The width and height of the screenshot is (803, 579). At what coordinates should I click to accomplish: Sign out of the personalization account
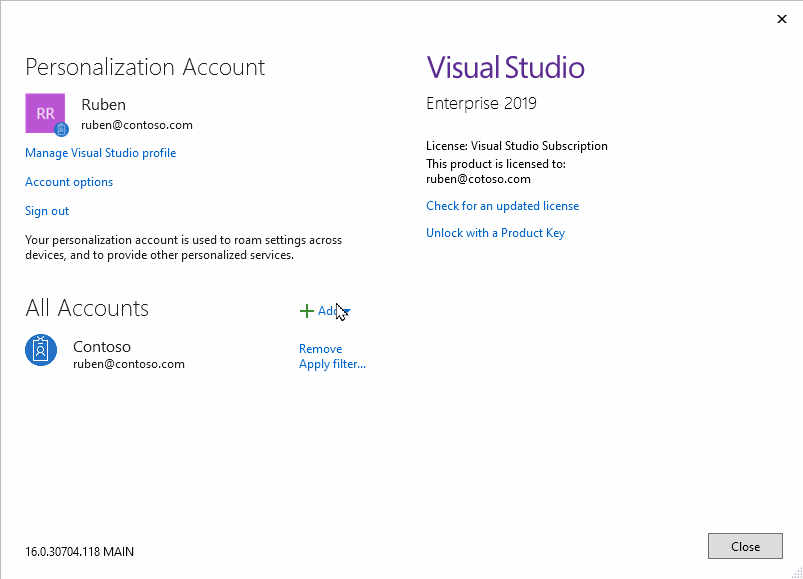46,211
